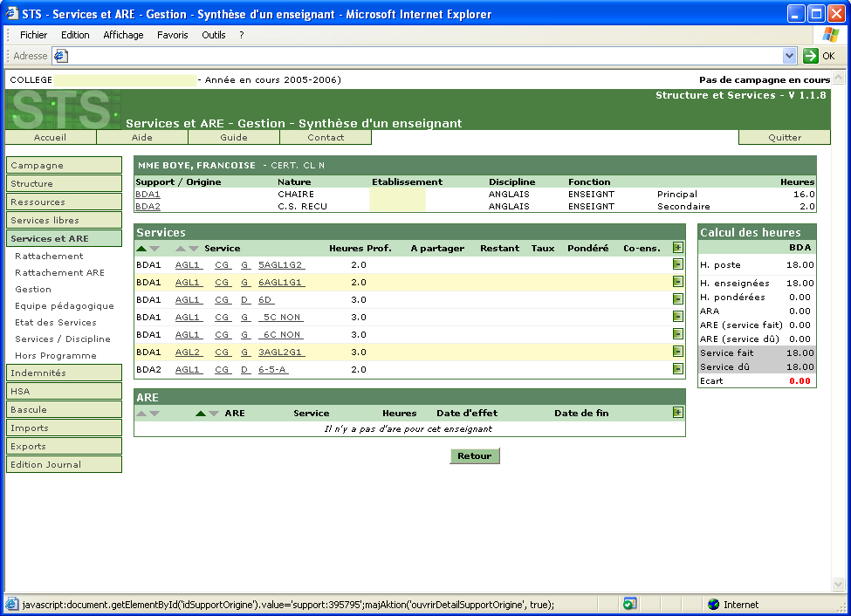Open the BDA2 support link in header table
851x616 pixels.
148,206
